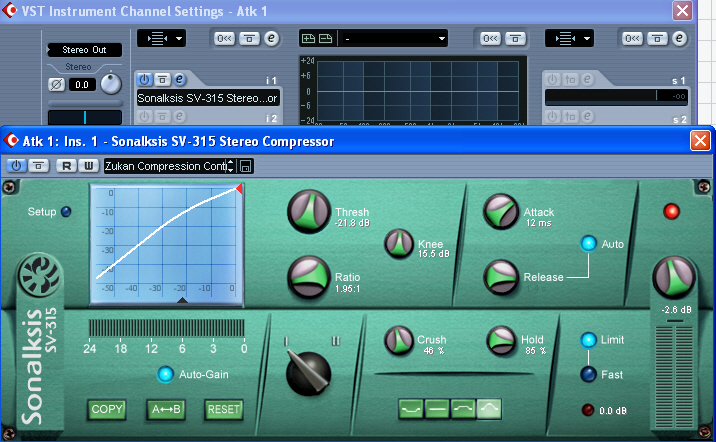Image resolution: width=716 pixels, height=442 pixels.
Task: Click the Knee knob
Action: [x=399, y=244]
